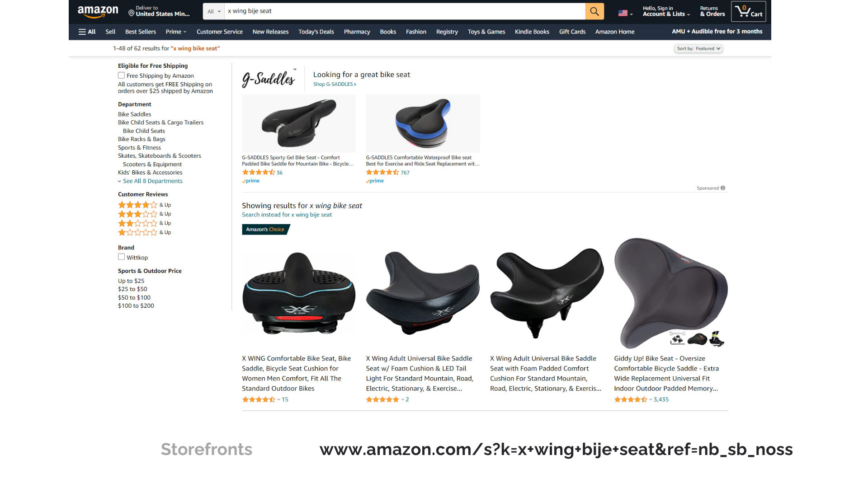The height and width of the screenshot is (488, 868).
Task: Open the Prime menu item
Action: coord(176,32)
